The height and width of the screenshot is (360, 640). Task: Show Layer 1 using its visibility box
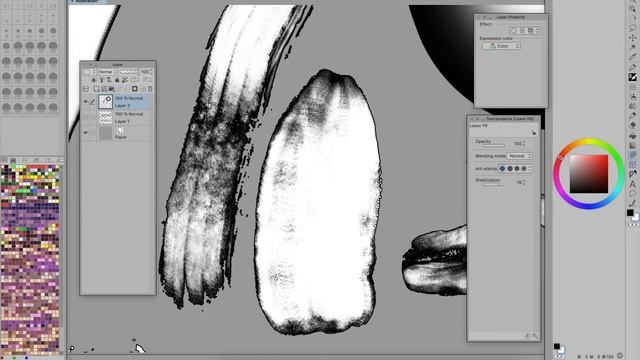click(86, 118)
